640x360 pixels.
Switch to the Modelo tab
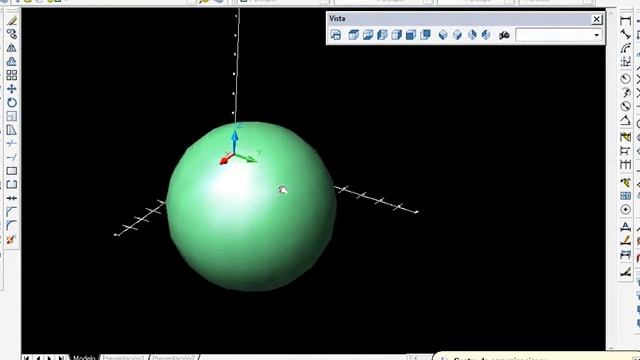[x=84, y=357]
